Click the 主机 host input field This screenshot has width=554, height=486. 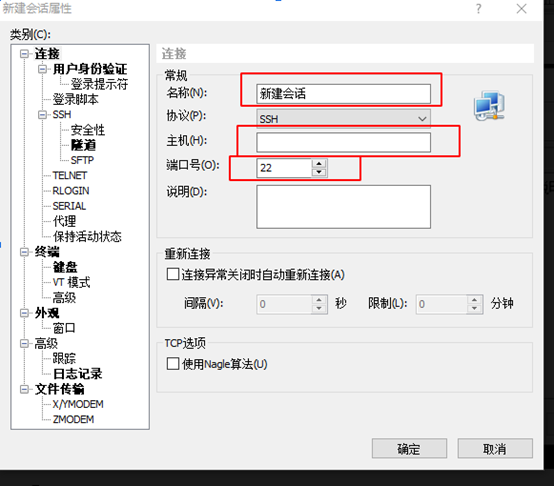coord(343,142)
